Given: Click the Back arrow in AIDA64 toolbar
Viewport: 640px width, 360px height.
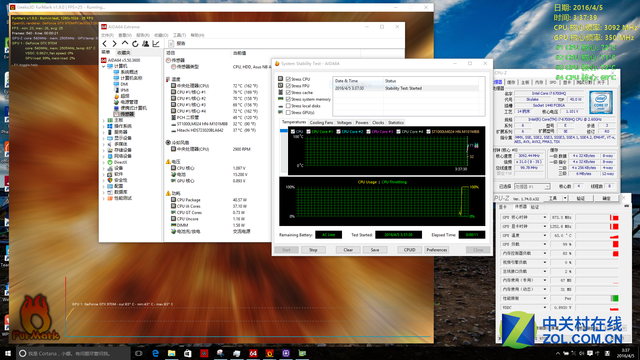Looking at the screenshot, I should [x=105, y=43].
